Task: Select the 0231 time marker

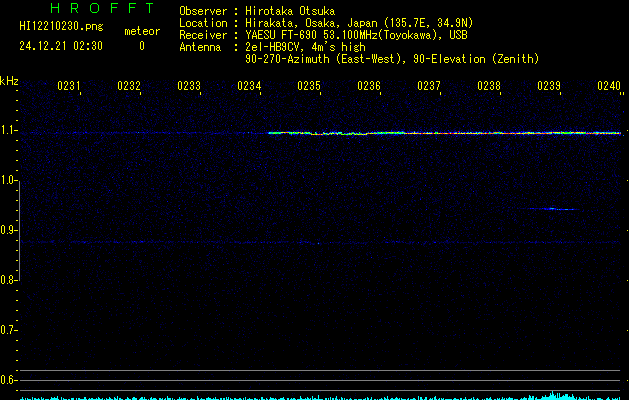Action: [x=69, y=86]
